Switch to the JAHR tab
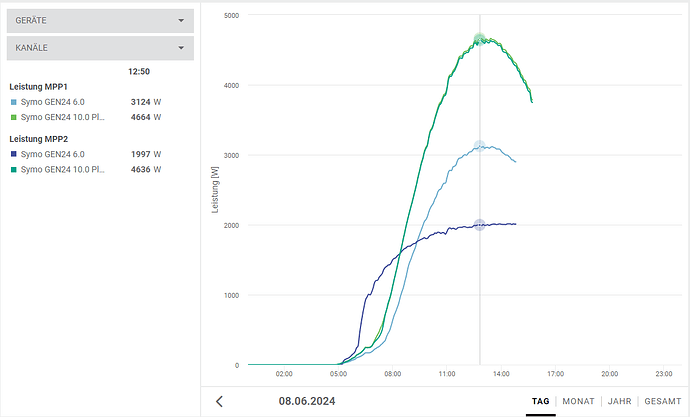 (x=619, y=401)
